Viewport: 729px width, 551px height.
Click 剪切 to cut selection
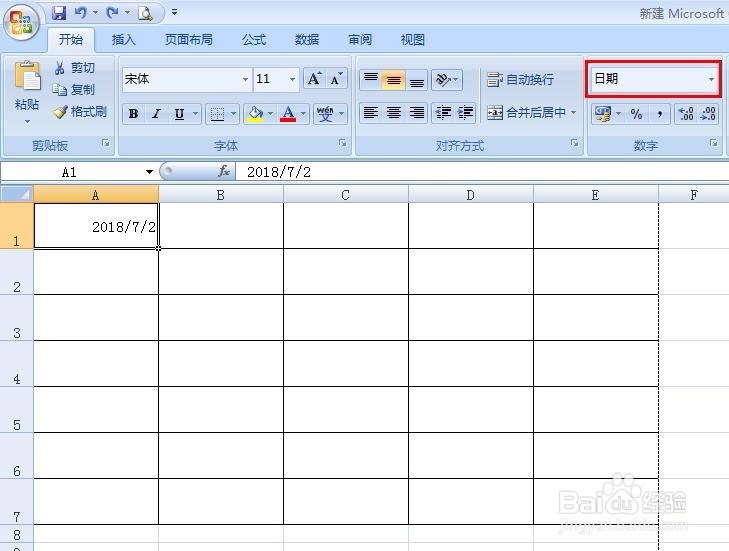(74, 68)
